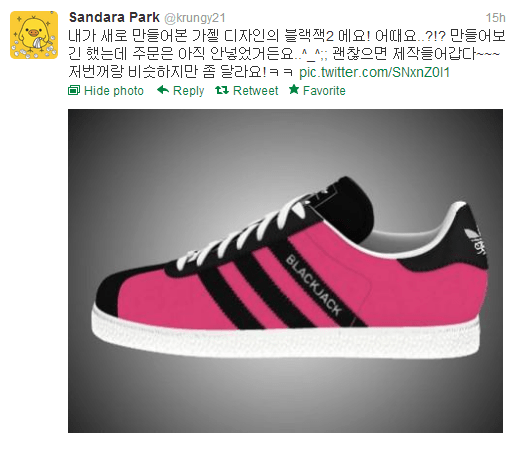This screenshot has width=517, height=455.
Task: Select the Retweet text link
Action: (x=255, y=91)
